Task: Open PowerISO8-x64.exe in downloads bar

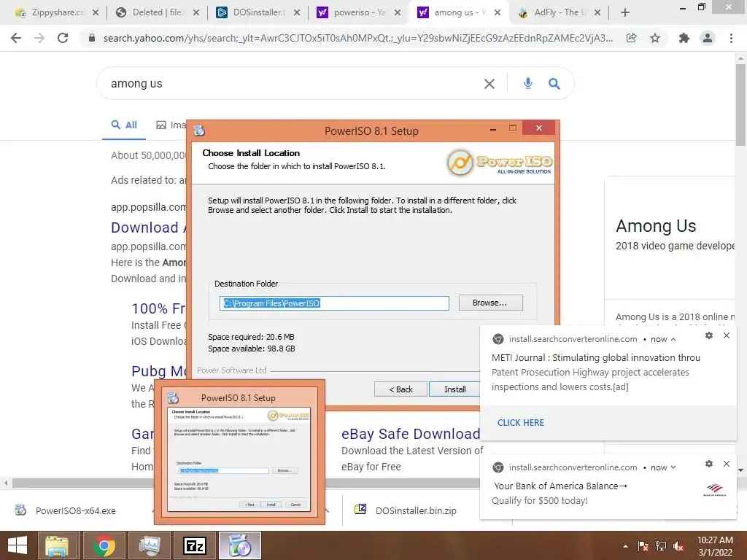Action: coord(75,511)
